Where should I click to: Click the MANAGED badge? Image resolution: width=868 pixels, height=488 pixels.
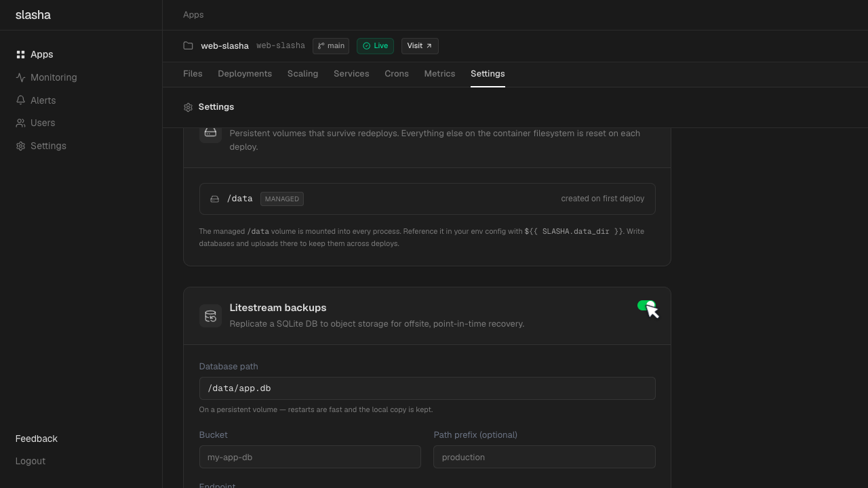click(x=282, y=199)
